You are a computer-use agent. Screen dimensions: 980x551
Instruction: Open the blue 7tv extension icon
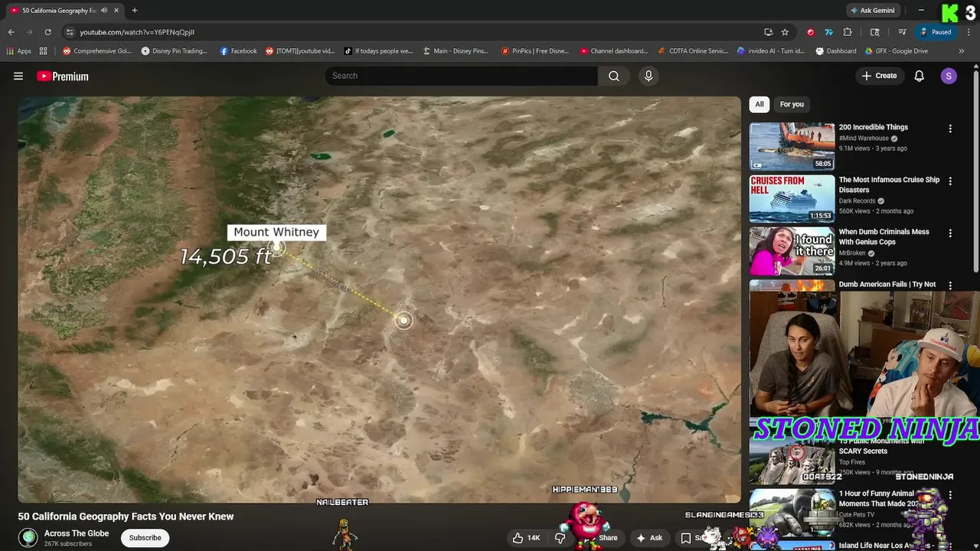click(x=828, y=32)
